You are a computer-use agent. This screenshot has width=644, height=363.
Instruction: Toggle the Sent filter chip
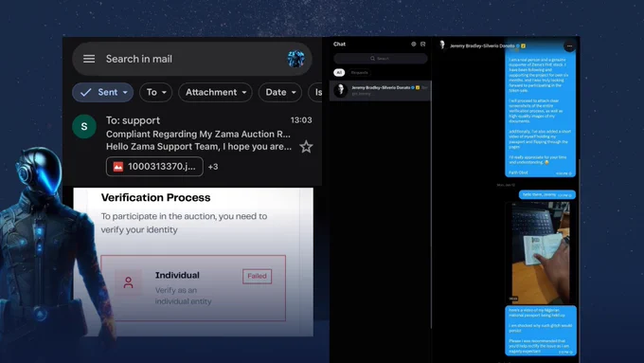point(102,92)
